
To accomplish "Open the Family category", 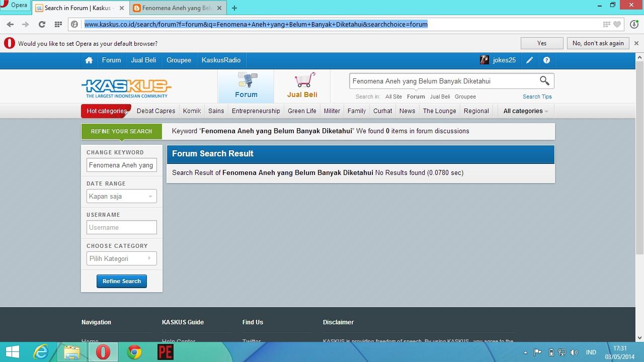I will click(x=357, y=111).
